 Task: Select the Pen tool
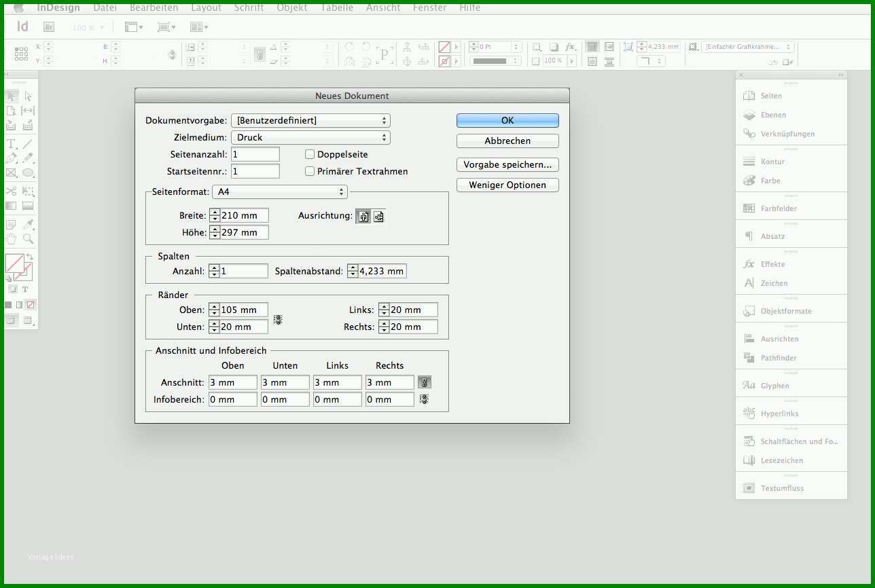[x=12, y=158]
